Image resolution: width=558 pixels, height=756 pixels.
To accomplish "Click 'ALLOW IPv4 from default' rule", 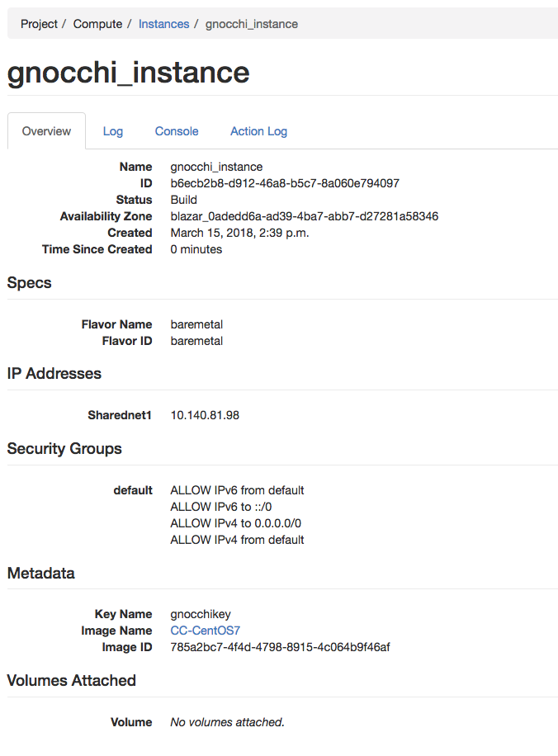I will coord(237,540).
